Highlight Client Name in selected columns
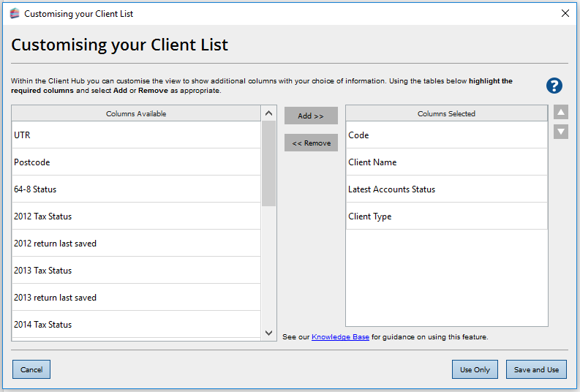 446,162
